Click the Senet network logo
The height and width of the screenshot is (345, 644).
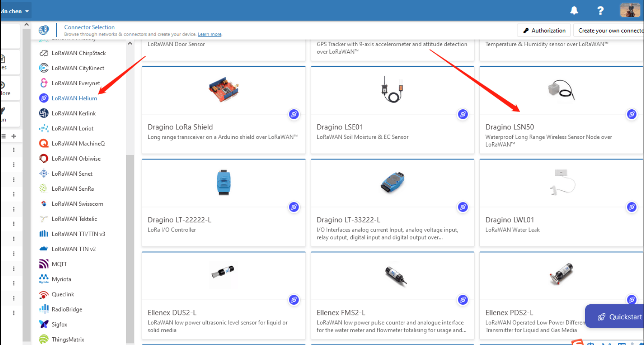coord(44,174)
